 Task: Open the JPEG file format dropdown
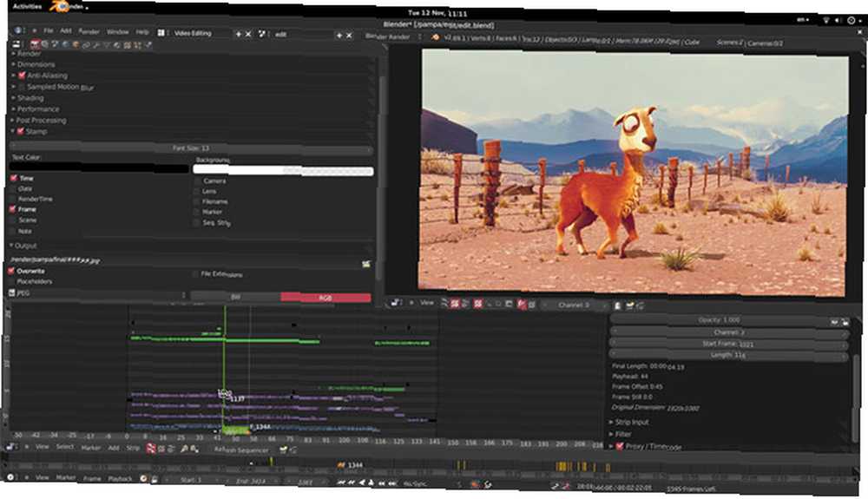tap(97, 293)
